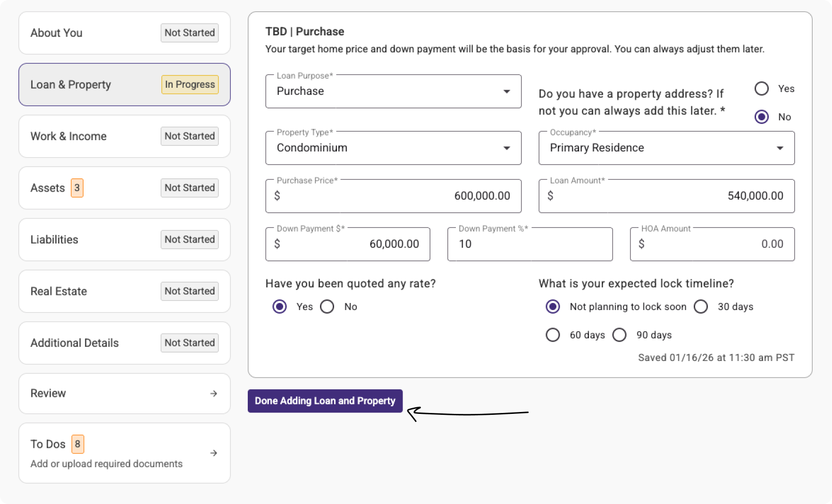Edit the Down Payment % field

point(529,244)
